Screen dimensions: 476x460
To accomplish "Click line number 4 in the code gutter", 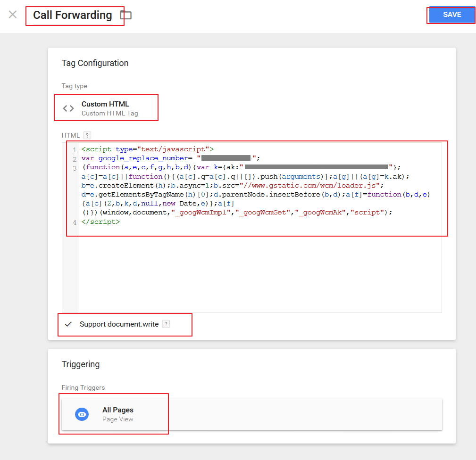I will point(75,222).
